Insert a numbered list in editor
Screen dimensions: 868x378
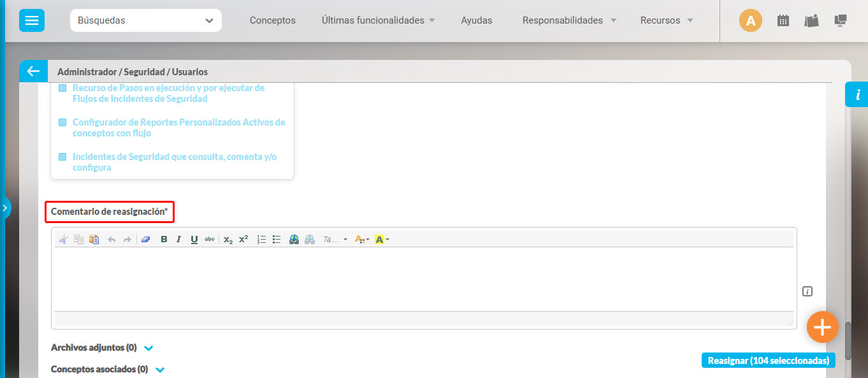[x=261, y=240]
